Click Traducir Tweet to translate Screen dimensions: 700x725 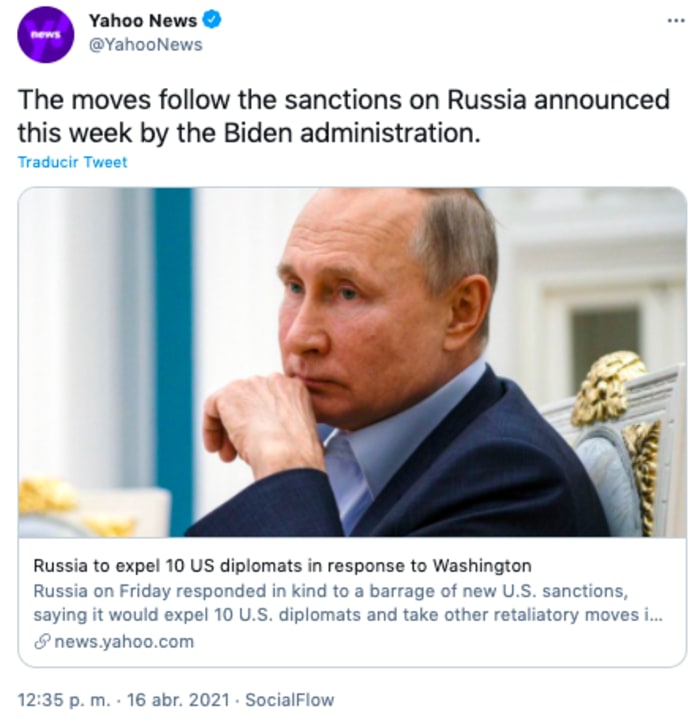point(73,161)
